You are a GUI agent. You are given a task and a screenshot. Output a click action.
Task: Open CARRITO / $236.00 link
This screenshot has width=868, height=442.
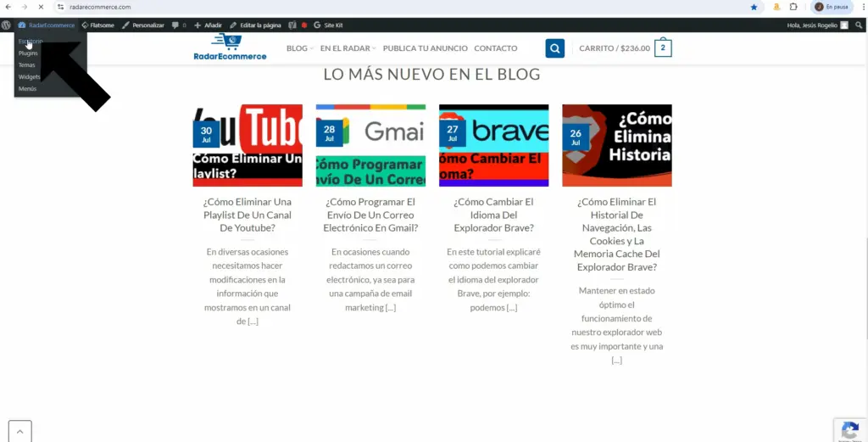(615, 48)
